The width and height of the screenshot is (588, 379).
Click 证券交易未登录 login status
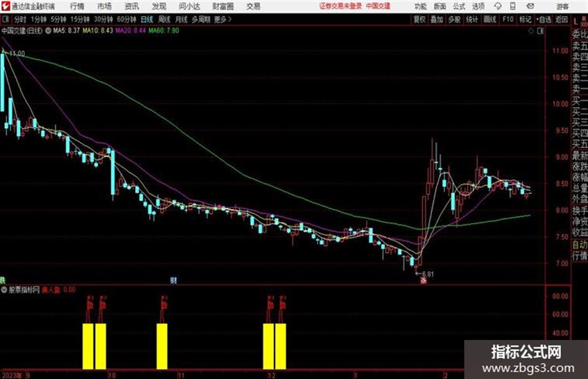tap(340, 6)
